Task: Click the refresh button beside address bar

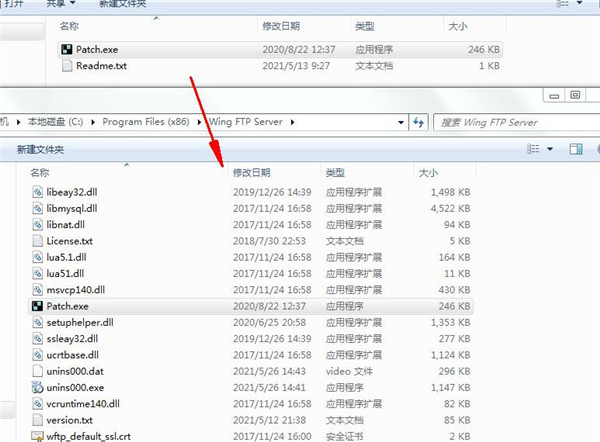Action: click(x=419, y=122)
